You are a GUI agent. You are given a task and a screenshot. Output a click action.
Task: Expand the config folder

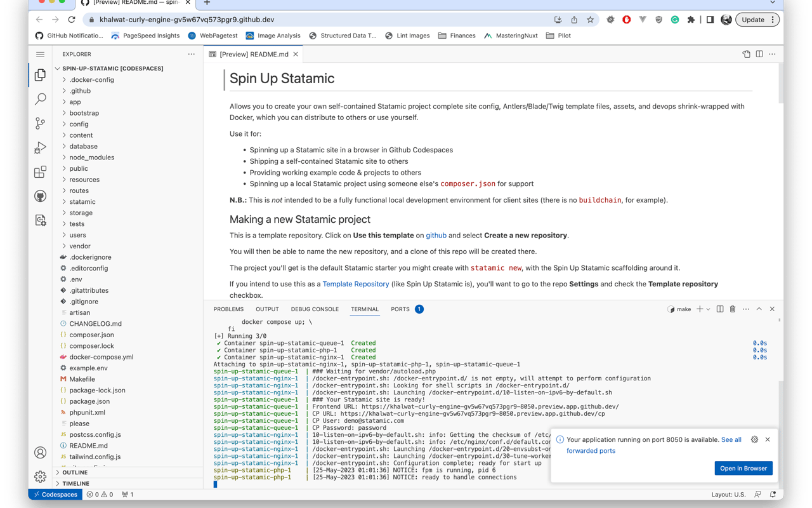pyautogui.click(x=79, y=124)
